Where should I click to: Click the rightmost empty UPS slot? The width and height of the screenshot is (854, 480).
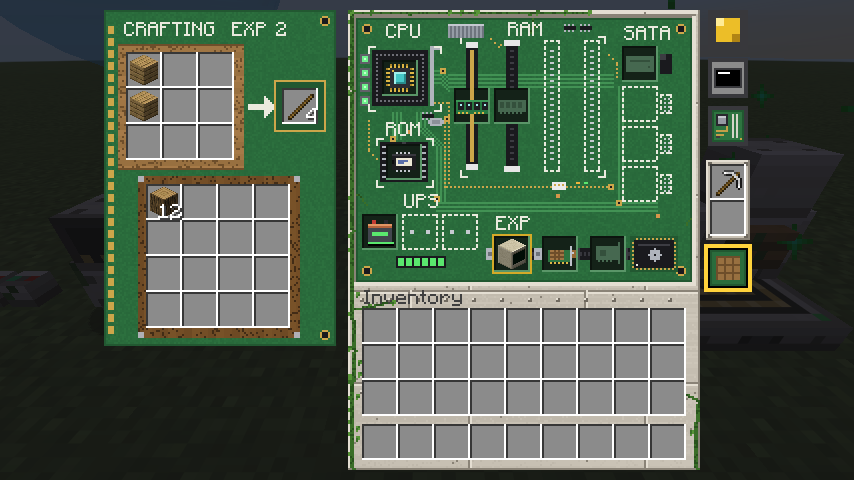pyautogui.click(x=460, y=232)
